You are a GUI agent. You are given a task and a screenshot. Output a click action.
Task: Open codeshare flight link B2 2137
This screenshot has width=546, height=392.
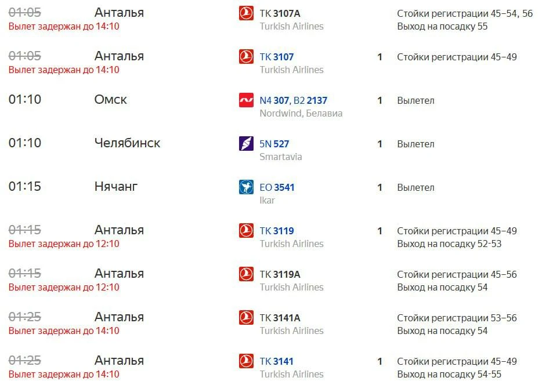[x=310, y=101]
